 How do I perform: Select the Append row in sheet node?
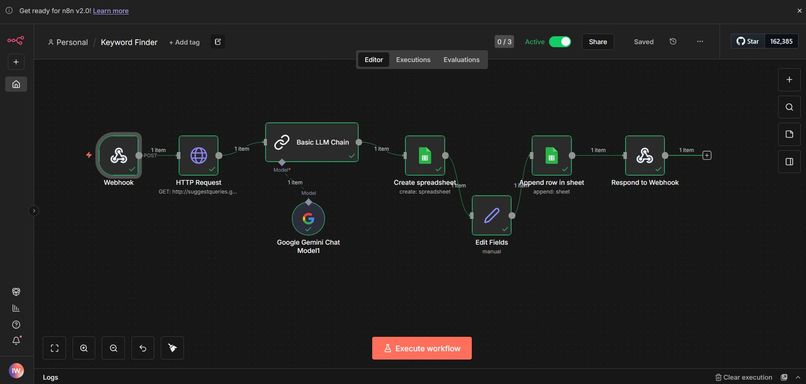tap(552, 155)
